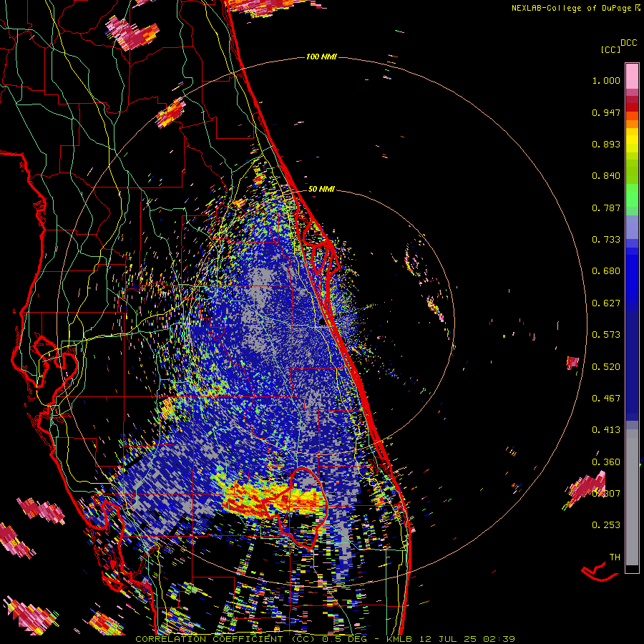Click the 0.360 value on the color scale
This screenshot has height=644, width=644.
click(x=606, y=462)
